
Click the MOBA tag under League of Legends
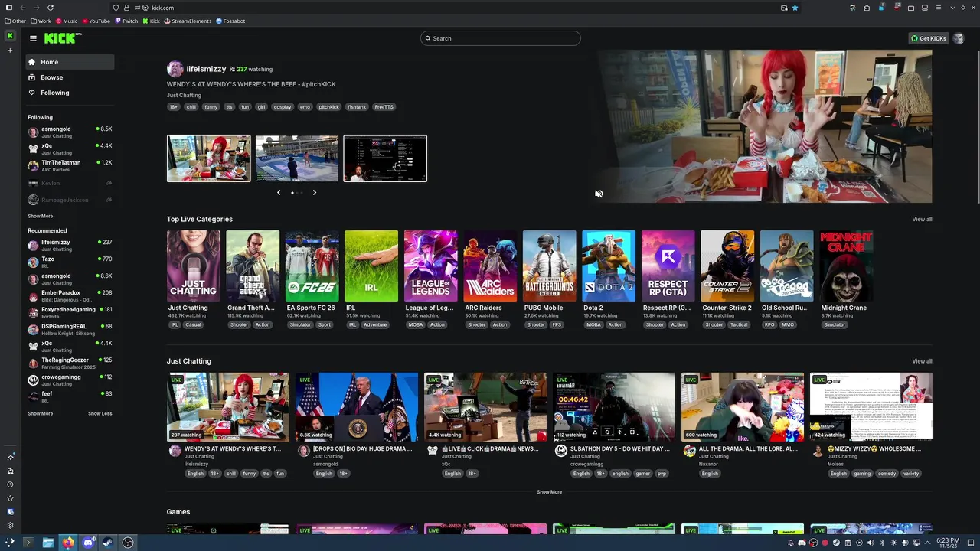point(415,324)
